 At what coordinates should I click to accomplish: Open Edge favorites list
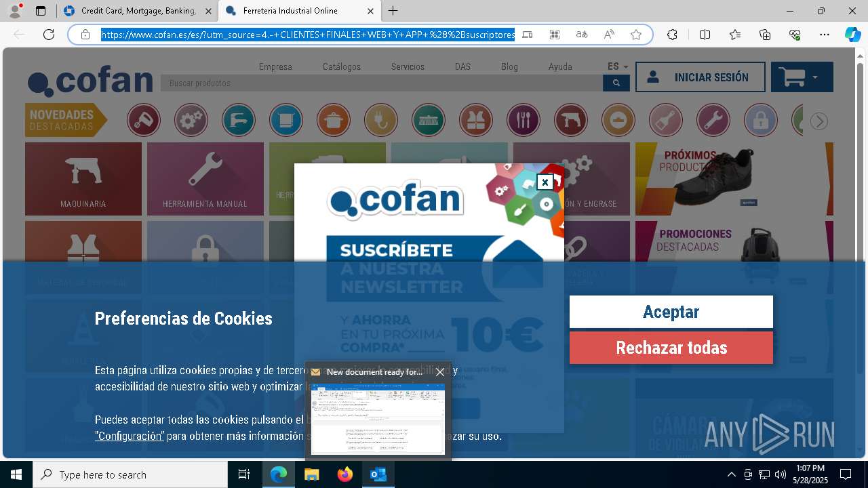(x=735, y=35)
